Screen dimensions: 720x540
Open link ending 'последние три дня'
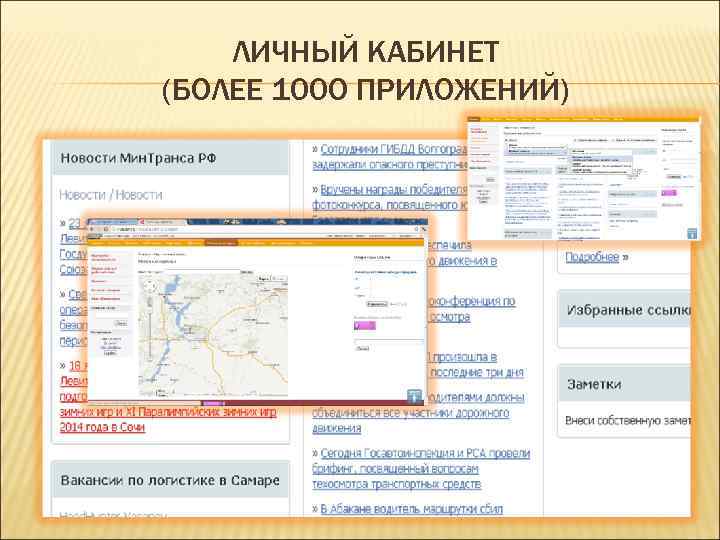point(476,365)
